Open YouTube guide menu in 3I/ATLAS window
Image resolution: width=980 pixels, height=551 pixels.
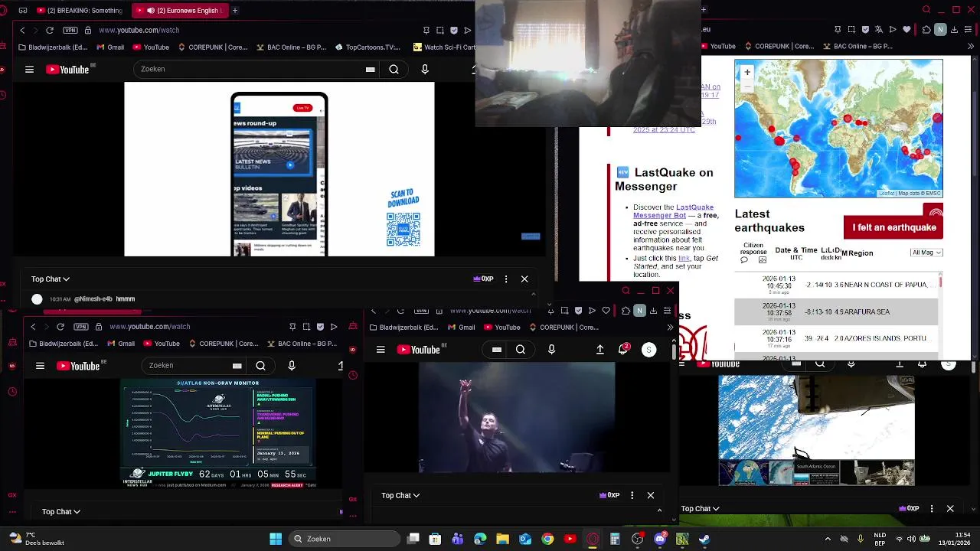point(40,366)
